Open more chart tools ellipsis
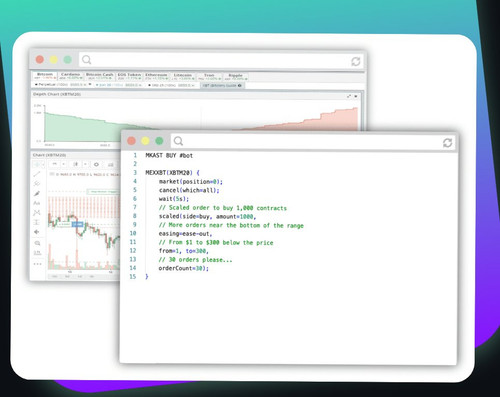This screenshot has height=397, width=500. [x=37, y=264]
